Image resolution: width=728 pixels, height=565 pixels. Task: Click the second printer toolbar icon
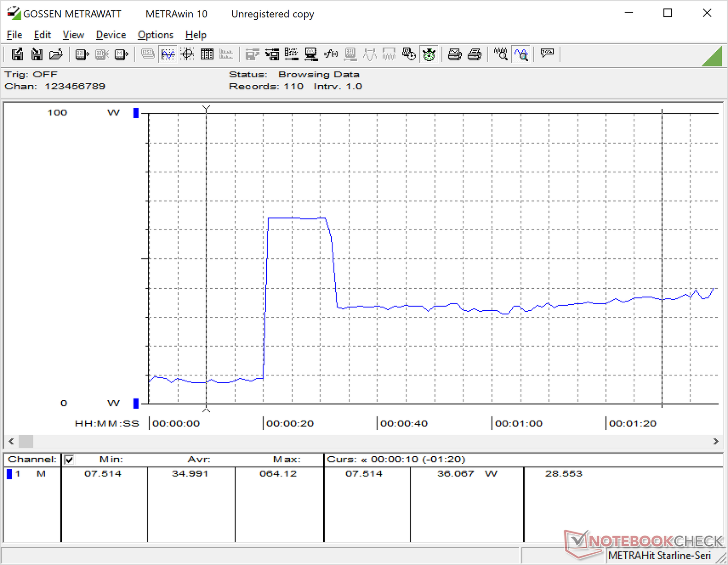click(x=474, y=55)
